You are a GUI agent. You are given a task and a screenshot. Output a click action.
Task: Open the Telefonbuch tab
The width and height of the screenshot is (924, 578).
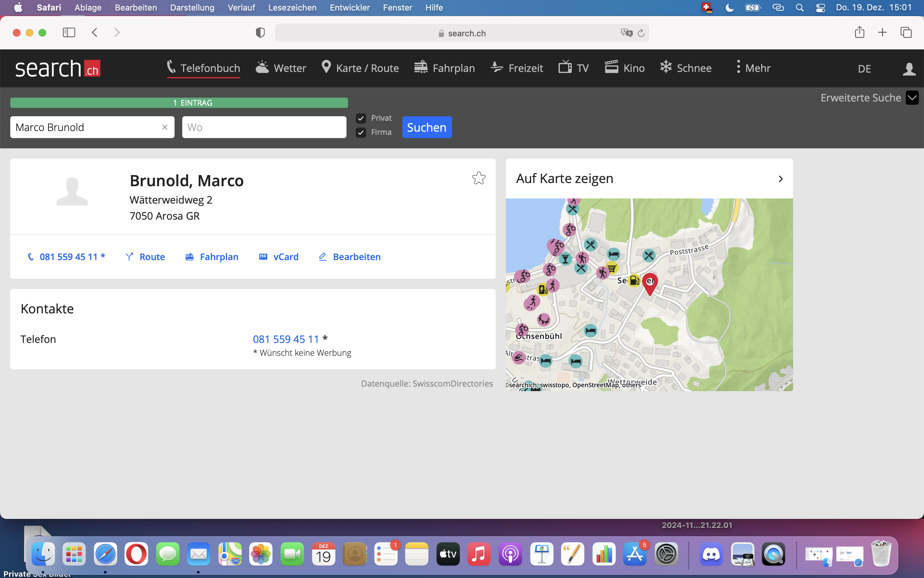(203, 68)
